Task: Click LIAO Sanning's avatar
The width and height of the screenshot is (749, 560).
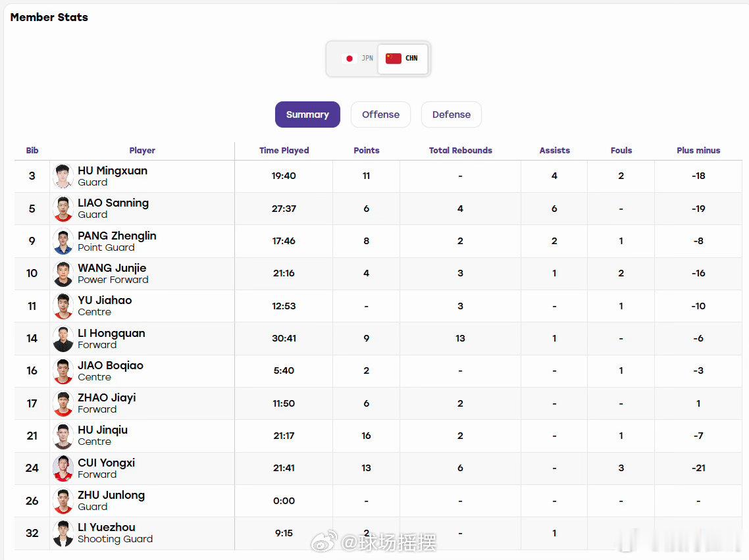Action: pyautogui.click(x=63, y=209)
